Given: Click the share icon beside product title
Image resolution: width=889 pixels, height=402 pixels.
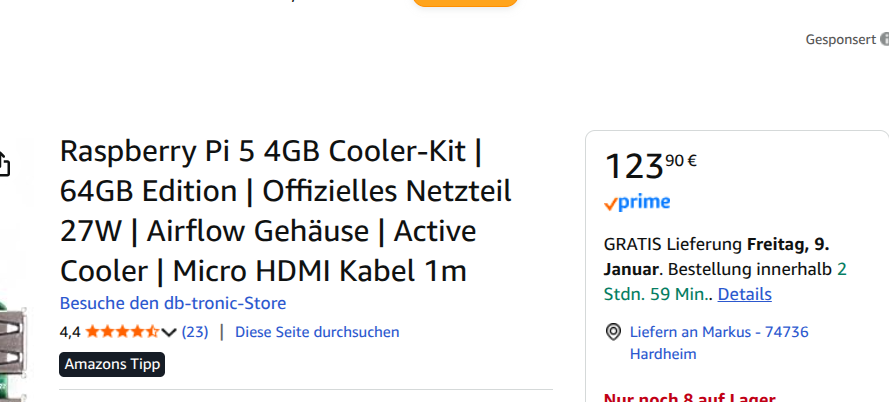Looking at the screenshot, I should 4,163.
